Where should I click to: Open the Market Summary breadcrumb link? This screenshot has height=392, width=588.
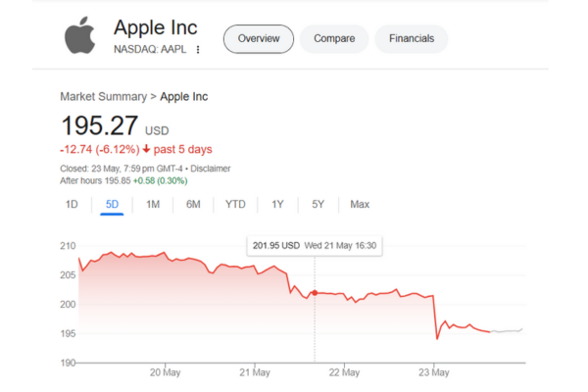coord(102,97)
